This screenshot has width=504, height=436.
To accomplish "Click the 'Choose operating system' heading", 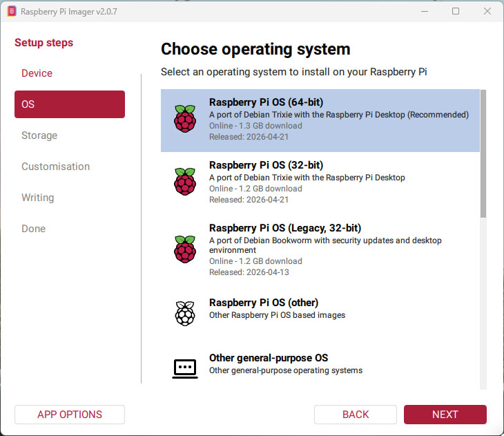I will point(255,49).
